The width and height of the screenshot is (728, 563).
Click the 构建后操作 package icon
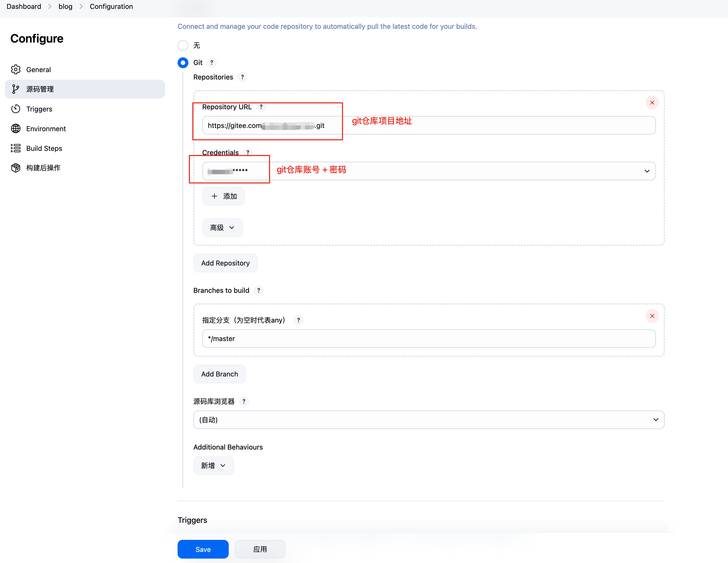16,168
